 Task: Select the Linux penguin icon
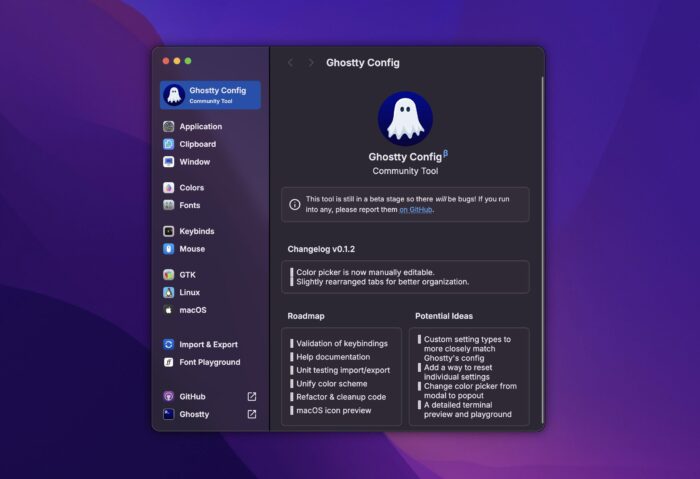pyautogui.click(x=169, y=292)
